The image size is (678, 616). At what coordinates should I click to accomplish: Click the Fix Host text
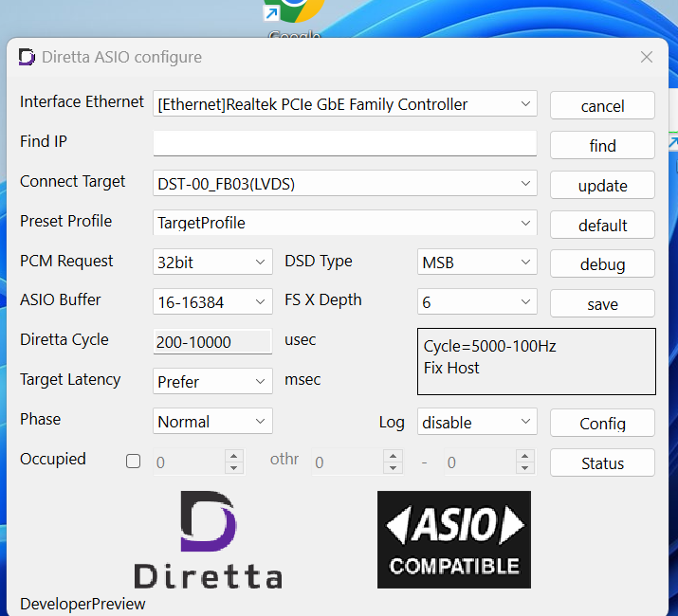click(451, 368)
